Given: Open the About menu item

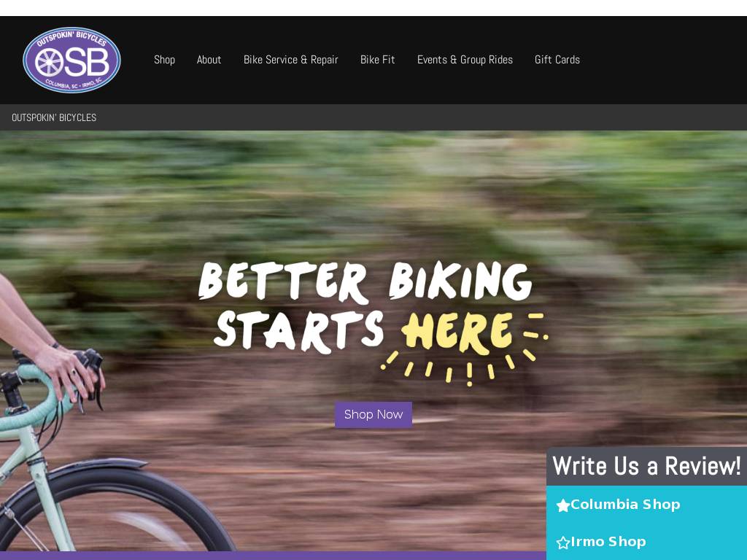Looking at the screenshot, I should click(x=209, y=60).
